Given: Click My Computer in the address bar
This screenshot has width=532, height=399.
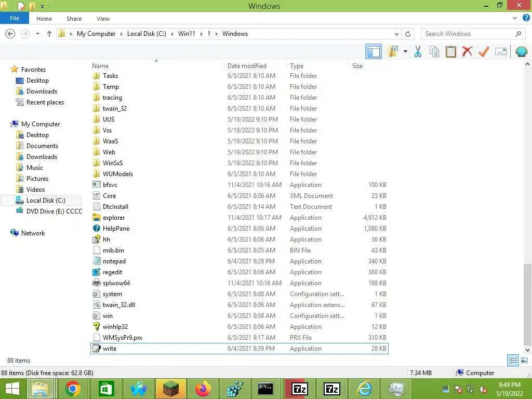Looking at the screenshot, I should click(x=96, y=34).
